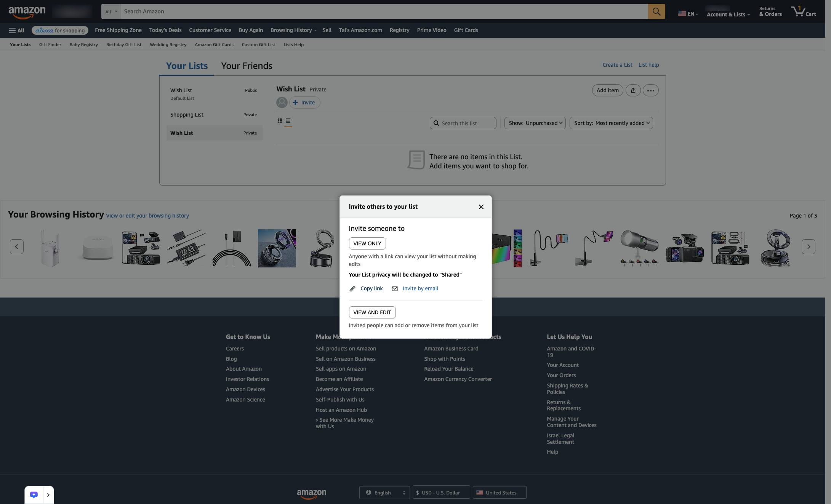831x504 pixels.
Task: Show previous browsing history page
Action: click(17, 246)
